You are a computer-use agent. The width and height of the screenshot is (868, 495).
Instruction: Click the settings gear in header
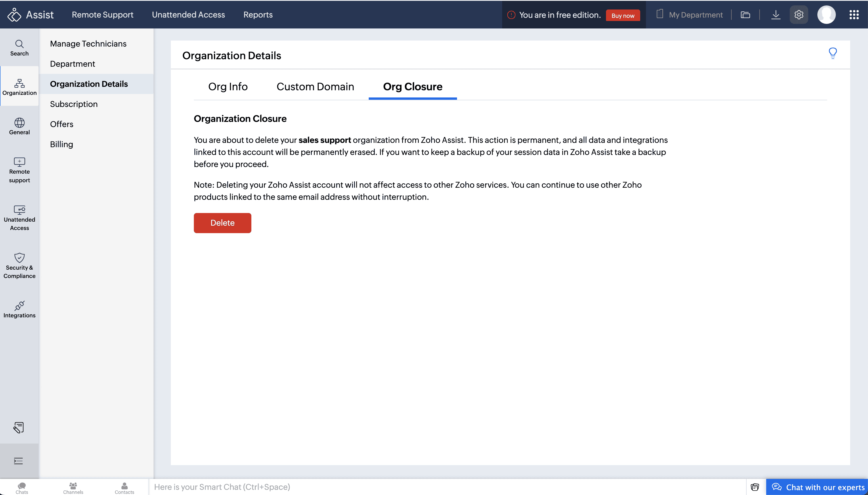[x=799, y=15]
